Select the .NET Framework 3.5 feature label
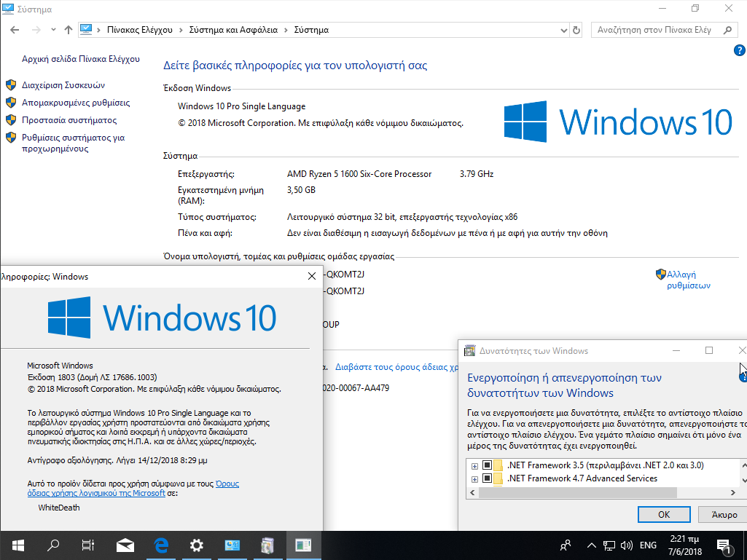The height and width of the screenshot is (560, 747). click(x=605, y=465)
